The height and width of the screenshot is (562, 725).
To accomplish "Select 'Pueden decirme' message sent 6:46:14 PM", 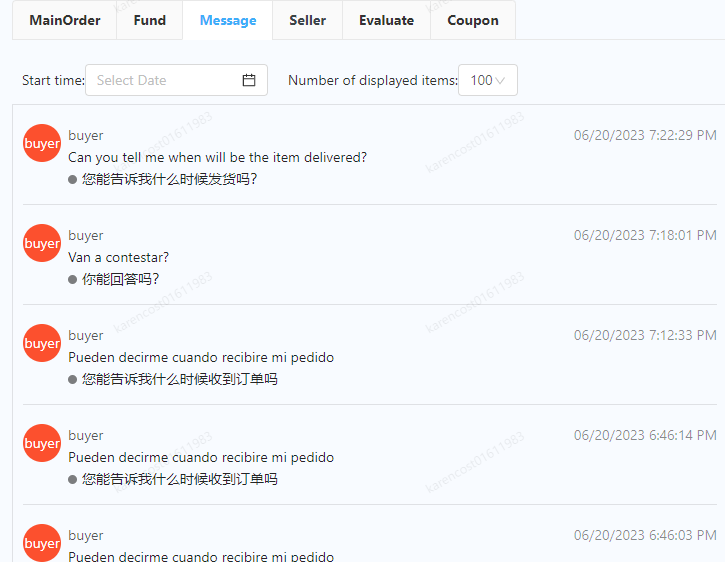I will (201, 457).
